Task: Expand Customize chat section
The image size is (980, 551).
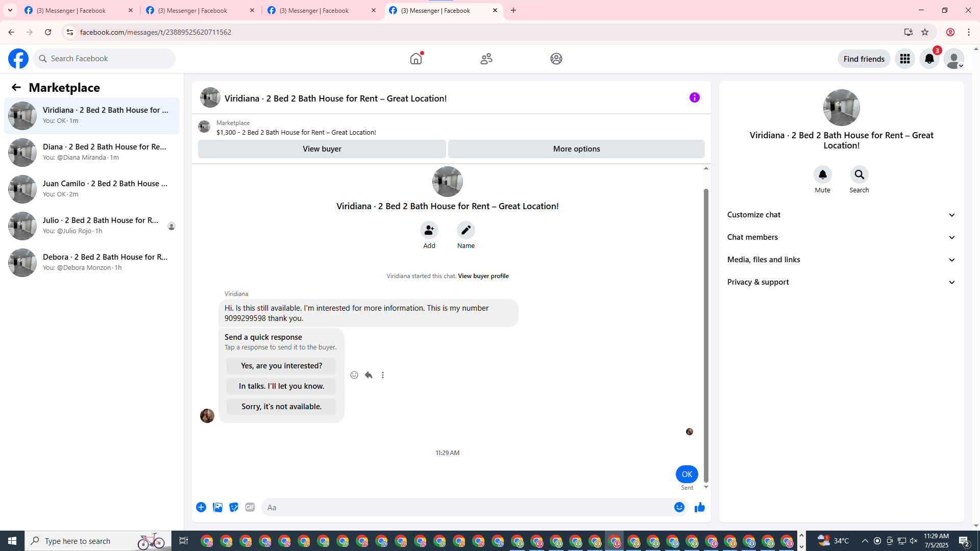Action: pyautogui.click(x=841, y=215)
